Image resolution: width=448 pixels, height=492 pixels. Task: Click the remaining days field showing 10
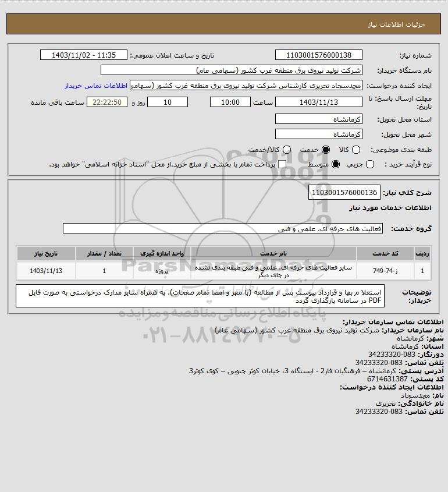click(168, 102)
